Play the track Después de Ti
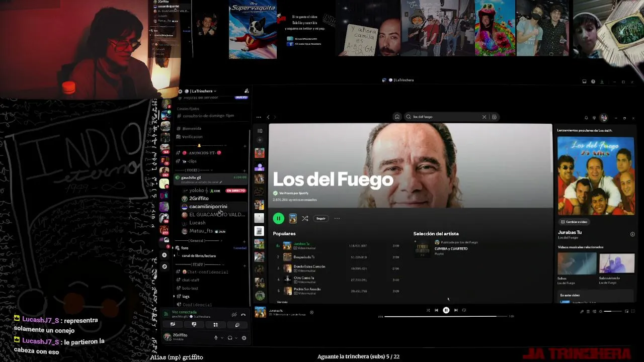 pyautogui.click(x=304, y=257)
